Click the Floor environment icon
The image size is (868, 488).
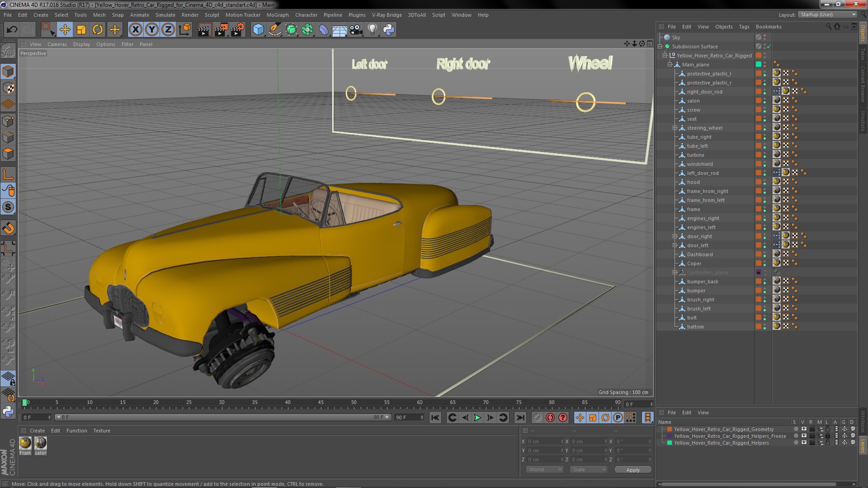pyautogui.click(x=340, y=30)
